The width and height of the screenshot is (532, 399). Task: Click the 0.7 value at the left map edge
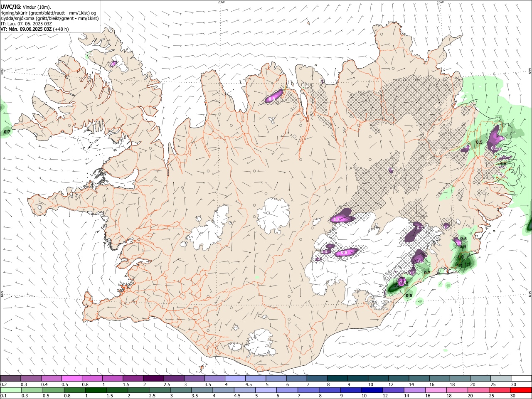7,132
